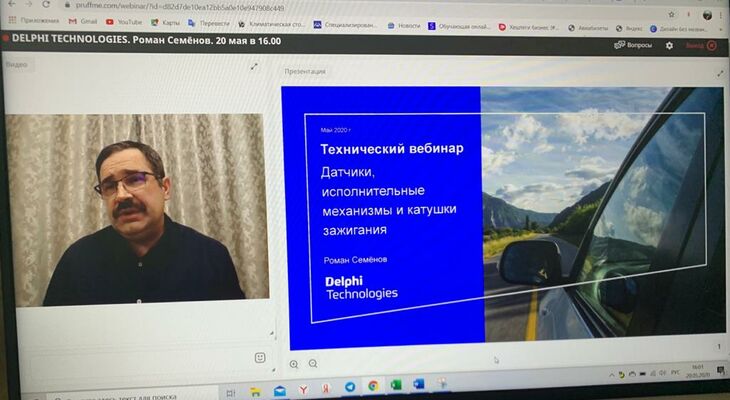
Task: Go back to the previous browser page
Action: point(11,3)
